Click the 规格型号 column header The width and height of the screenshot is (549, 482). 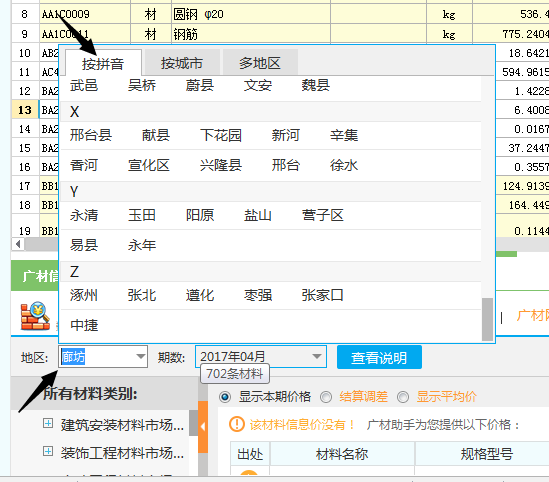coord(486,454)
